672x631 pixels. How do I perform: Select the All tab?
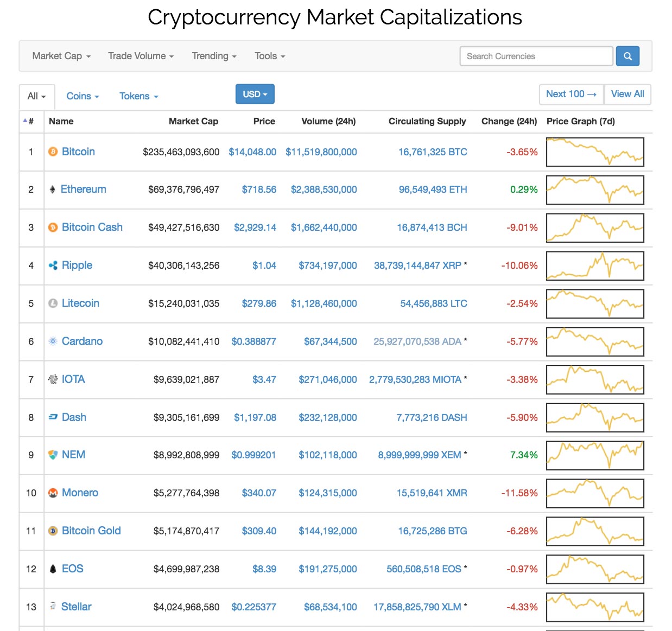(37, 96)
